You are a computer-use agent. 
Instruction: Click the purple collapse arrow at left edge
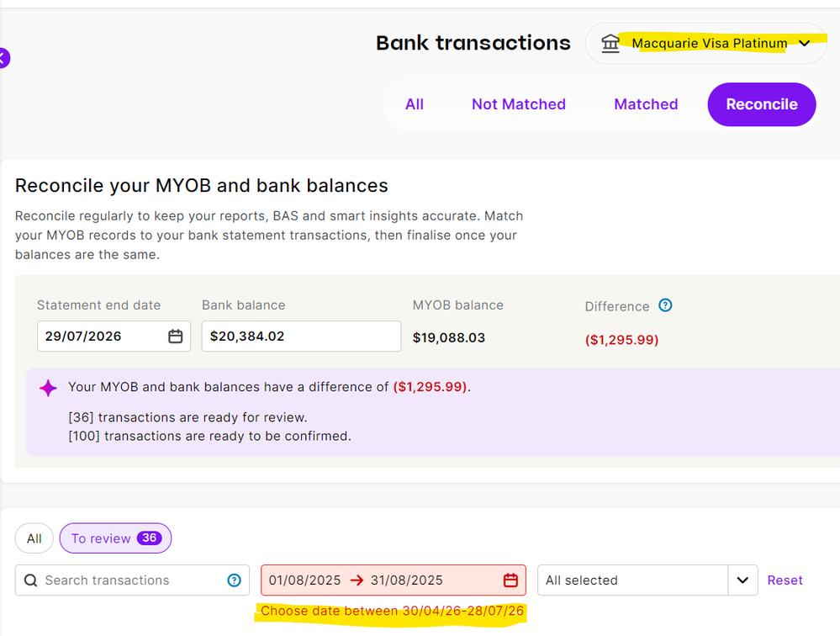coord(3,58)
